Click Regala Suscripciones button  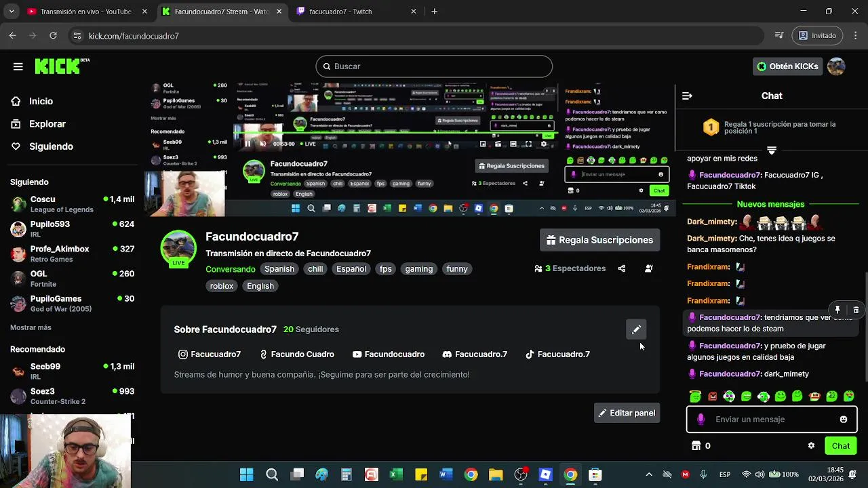(x=599, y=240)
